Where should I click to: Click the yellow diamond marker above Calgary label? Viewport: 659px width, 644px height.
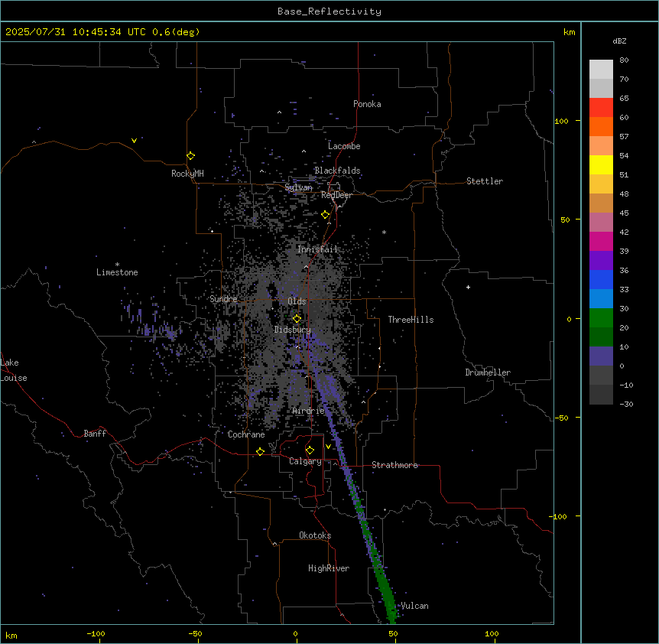click(310, 450)
